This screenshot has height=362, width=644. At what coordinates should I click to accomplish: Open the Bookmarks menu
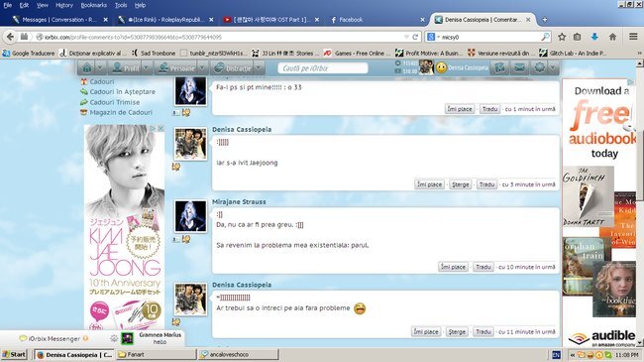pos(94,5)
